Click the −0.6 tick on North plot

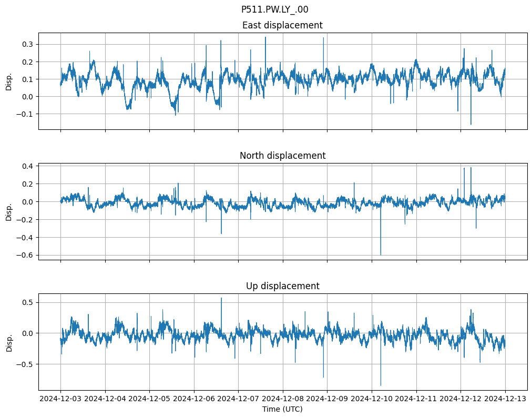click(x=25, y=255)
